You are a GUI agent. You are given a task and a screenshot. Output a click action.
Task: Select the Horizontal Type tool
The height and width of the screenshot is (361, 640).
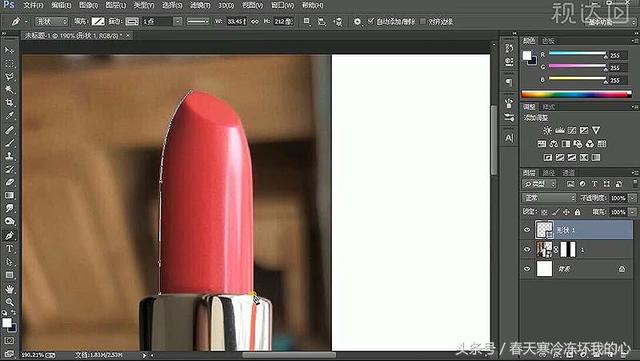9,248
